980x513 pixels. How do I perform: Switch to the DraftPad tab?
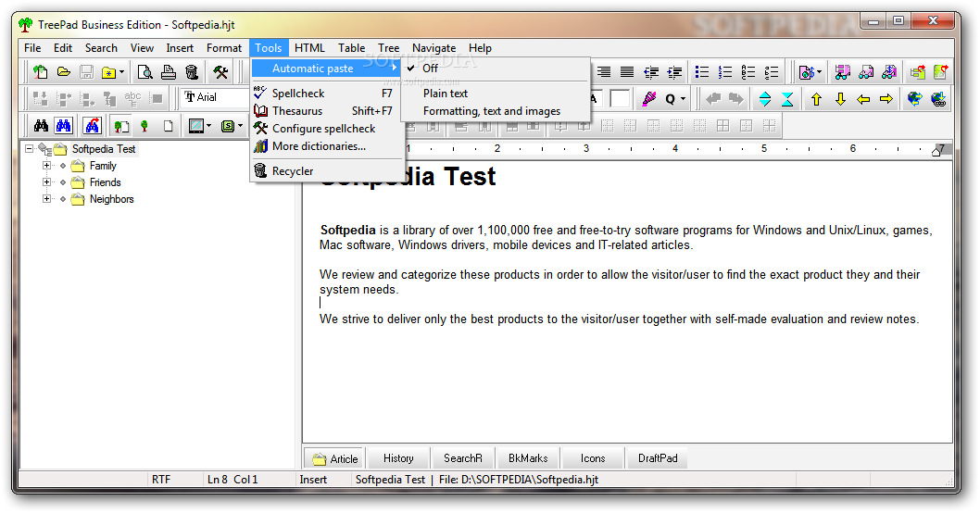[658, 458]
